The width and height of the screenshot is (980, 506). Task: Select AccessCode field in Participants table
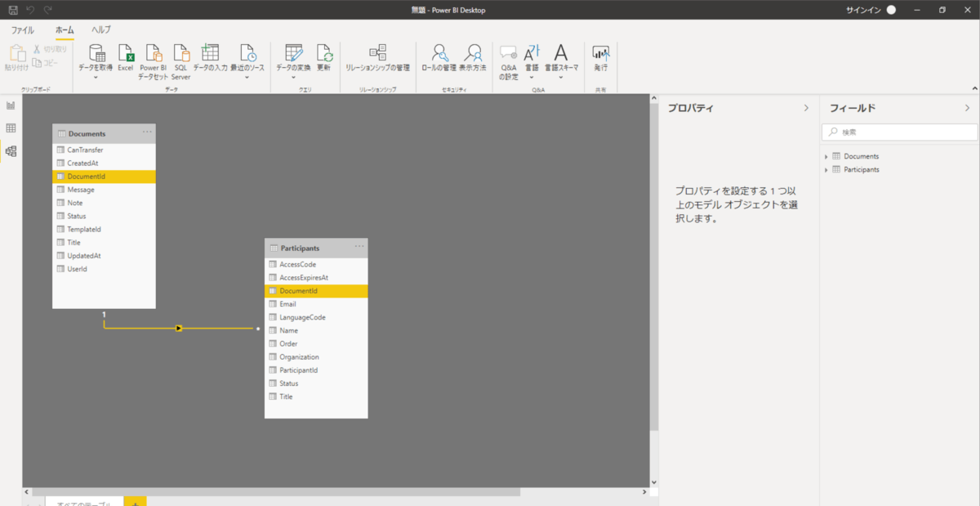coord(316,264)
